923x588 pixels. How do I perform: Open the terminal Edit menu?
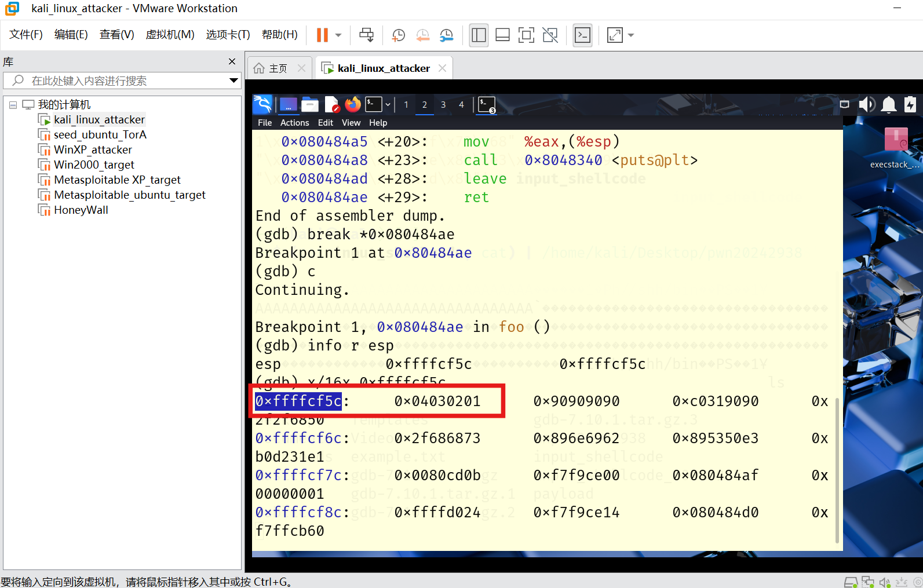[326, 123]
